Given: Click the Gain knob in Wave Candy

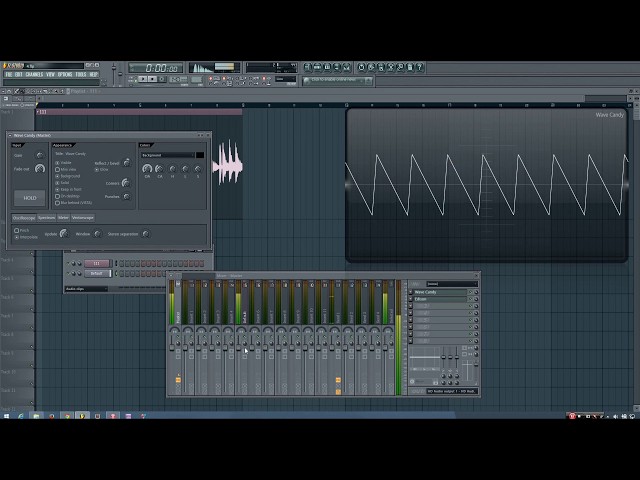Looking at the screenshot, I should coord(40,155).
